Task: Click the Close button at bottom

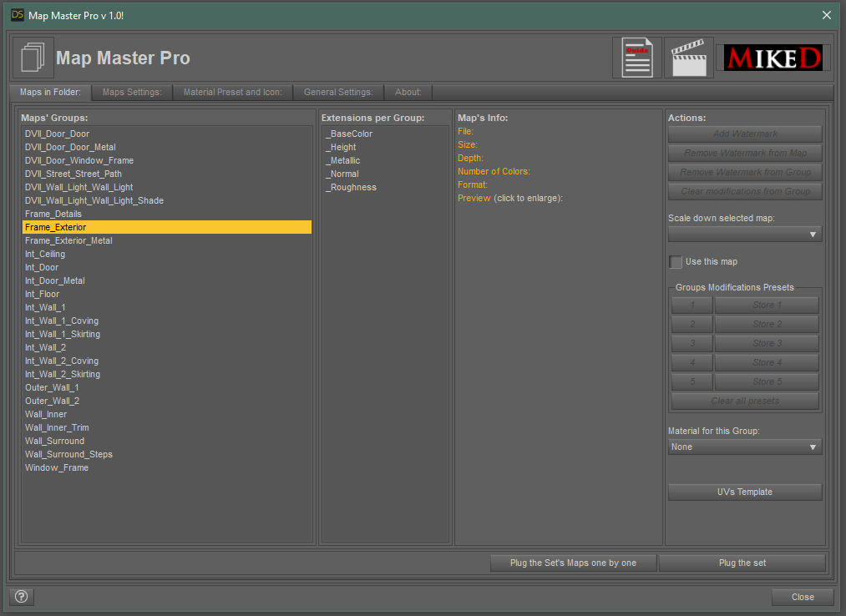Action: (x=803, y=597)
